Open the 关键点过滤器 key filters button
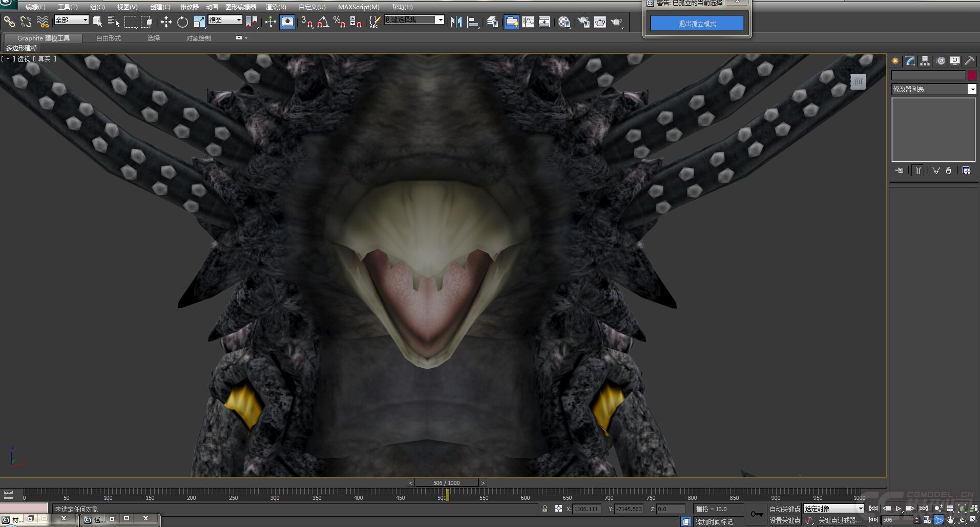980x527 pixels. pyautogui.click(x=840, y=520)
